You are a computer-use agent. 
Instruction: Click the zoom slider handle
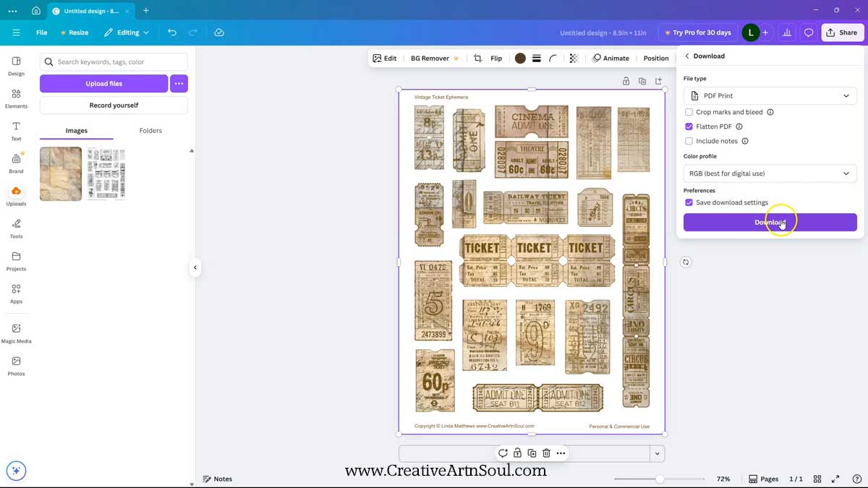(660, 479)
